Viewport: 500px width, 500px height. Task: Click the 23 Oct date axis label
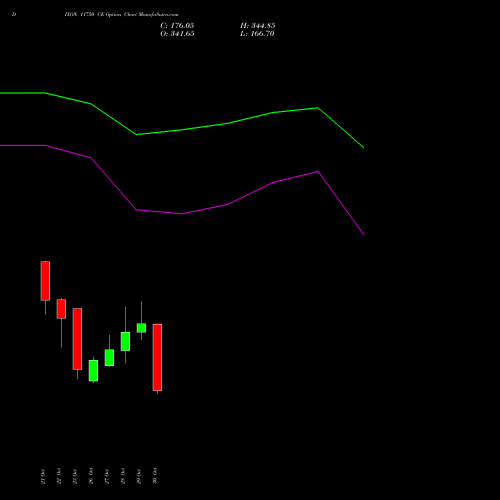pyautogui.click(x=75, y=476)
